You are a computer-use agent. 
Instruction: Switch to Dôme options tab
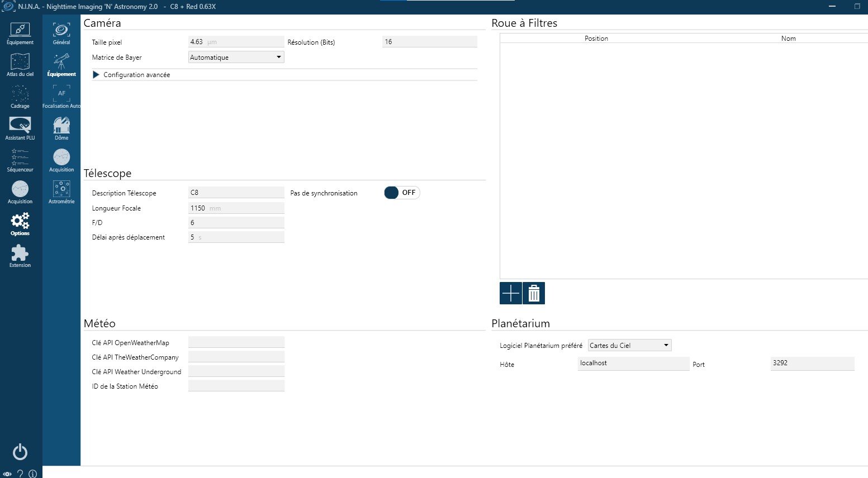pos(61,129)
